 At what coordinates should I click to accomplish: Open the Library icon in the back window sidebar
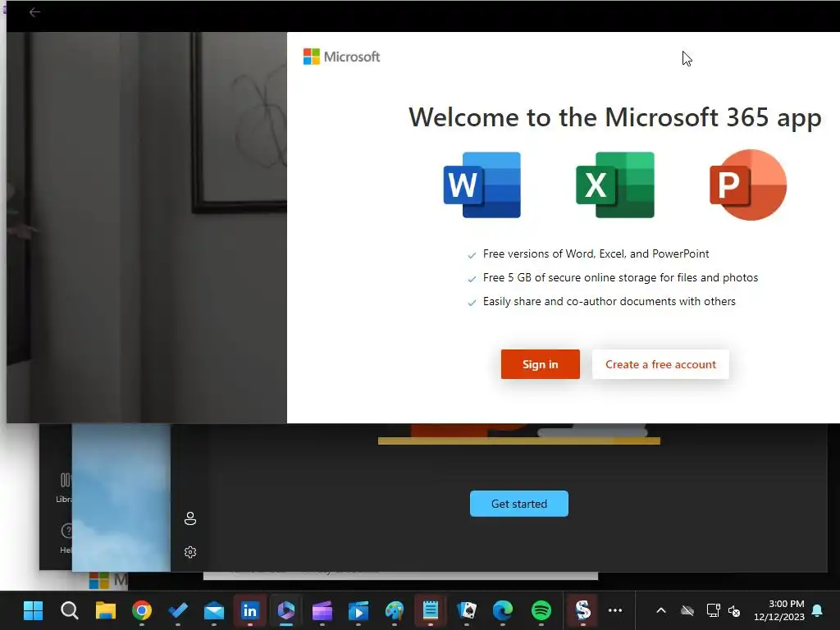point(64,486)
